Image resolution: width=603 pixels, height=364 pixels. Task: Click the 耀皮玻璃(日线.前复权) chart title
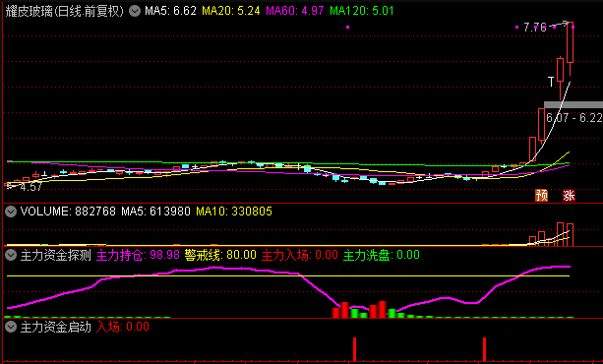tap(65, 11)
